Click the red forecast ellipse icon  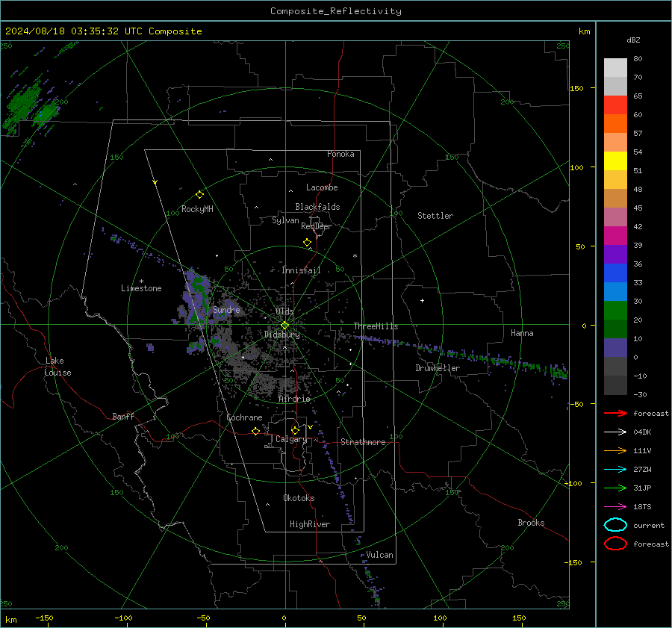click(615, 544)
